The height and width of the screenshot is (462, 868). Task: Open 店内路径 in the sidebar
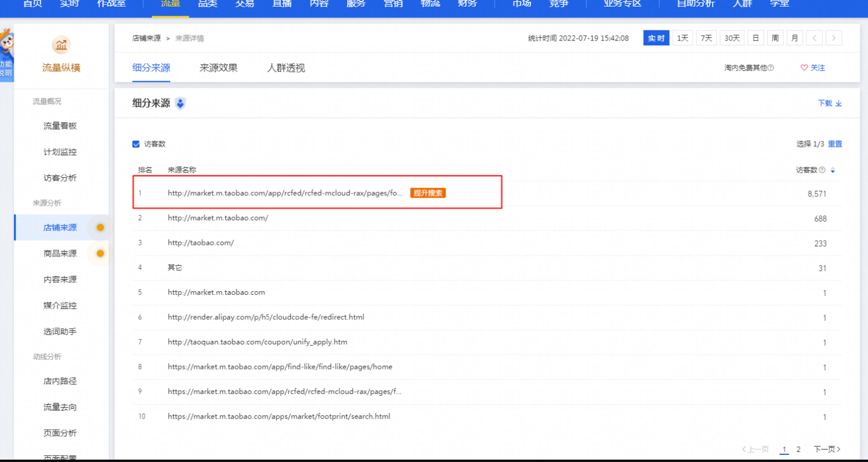point(60,381)
